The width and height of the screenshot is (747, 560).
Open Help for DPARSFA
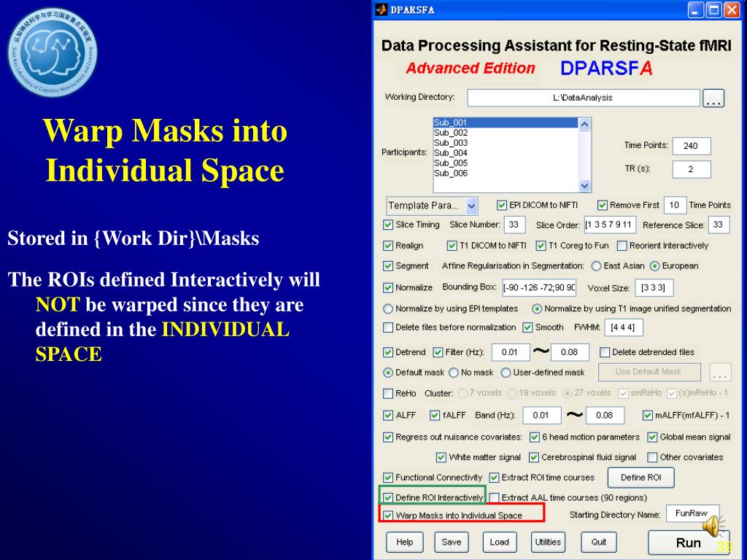click(x=404, y=542)
